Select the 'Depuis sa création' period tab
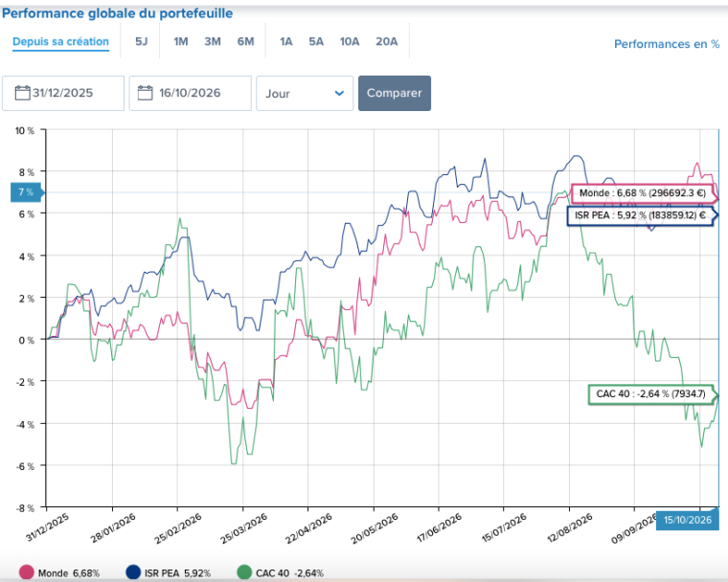 (60, 41)
